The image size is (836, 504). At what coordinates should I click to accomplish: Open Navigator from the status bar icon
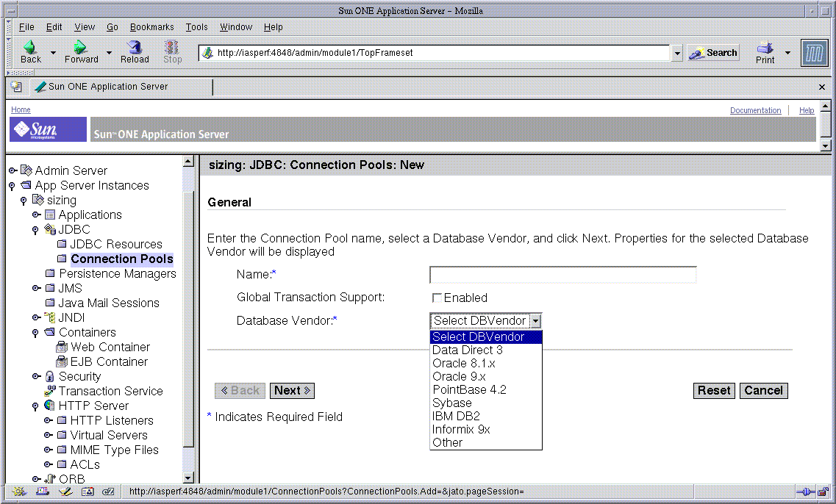point(20,492)
